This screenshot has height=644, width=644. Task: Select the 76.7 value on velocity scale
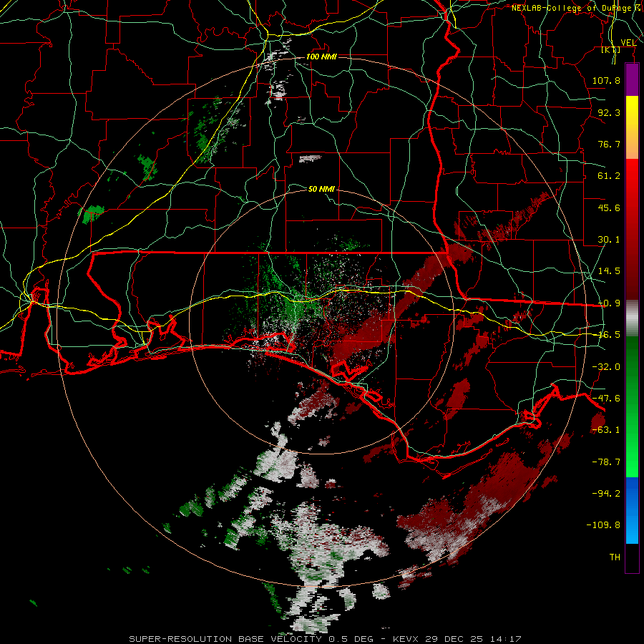[609, 144]
